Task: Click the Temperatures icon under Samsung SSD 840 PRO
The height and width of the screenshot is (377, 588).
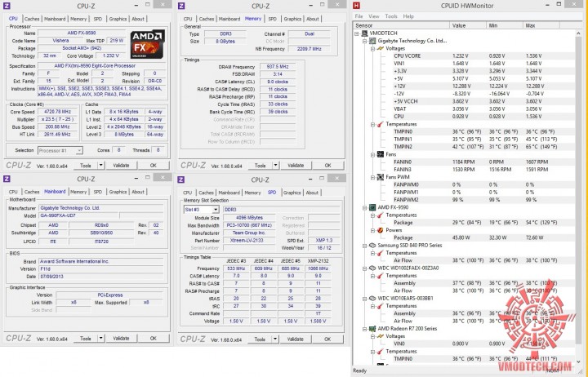Action: 381,253
